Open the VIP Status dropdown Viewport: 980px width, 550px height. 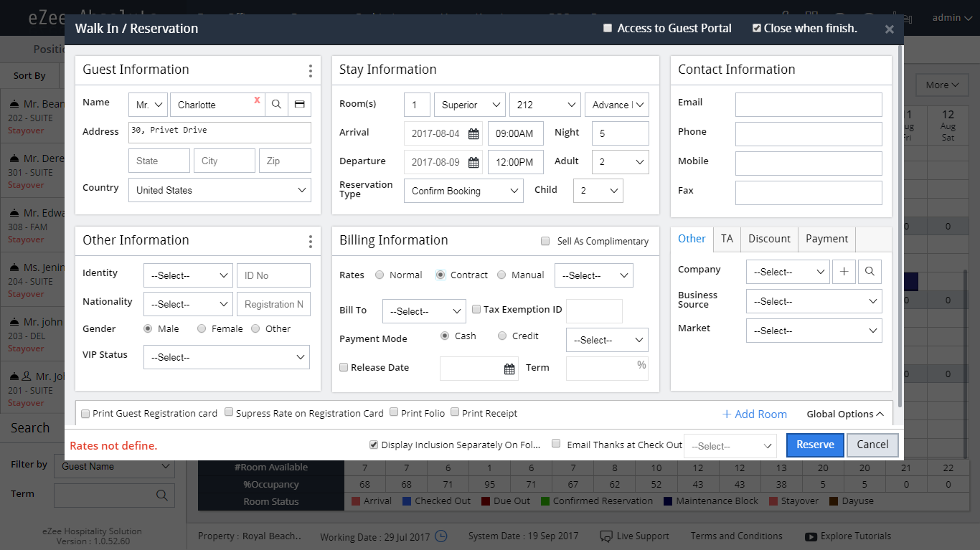(x=227, y=358)
